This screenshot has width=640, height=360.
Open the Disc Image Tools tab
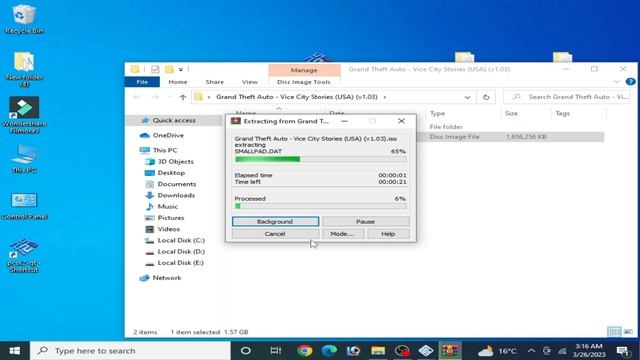click(x=304, y=82)
